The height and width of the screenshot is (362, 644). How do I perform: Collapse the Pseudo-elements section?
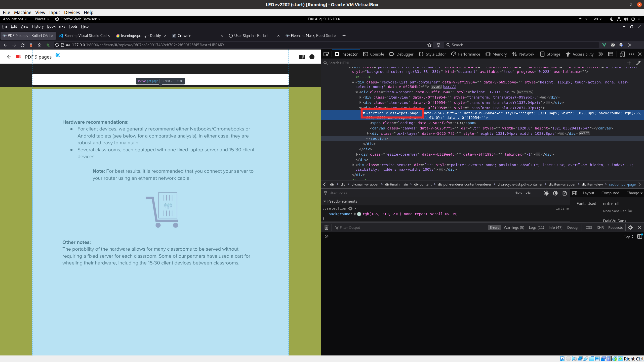tap(325, 201)
